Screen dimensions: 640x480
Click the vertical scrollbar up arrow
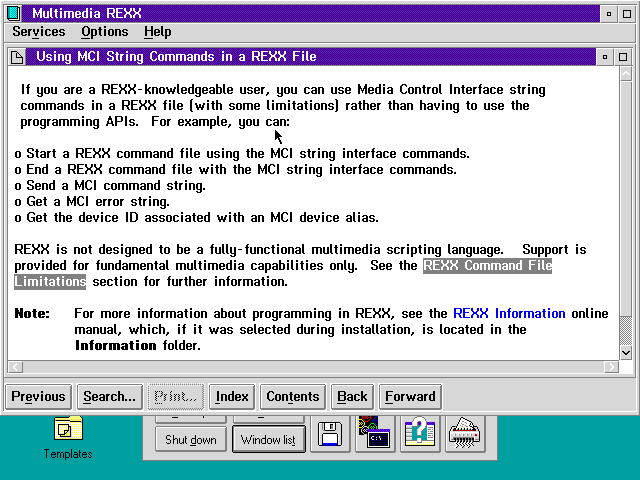click(626, 74)
